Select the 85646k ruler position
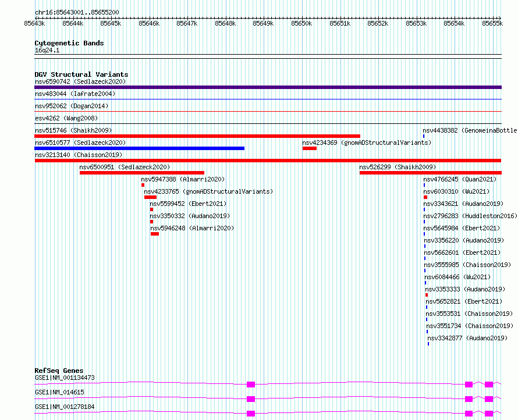This screenshot has width=518, height=420. coord(149,23)
